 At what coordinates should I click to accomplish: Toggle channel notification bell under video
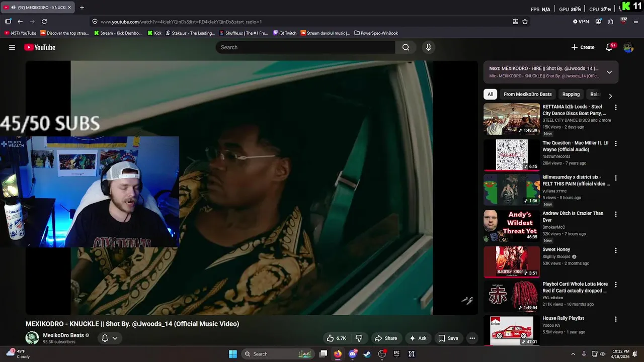click(x=105, y=338)
